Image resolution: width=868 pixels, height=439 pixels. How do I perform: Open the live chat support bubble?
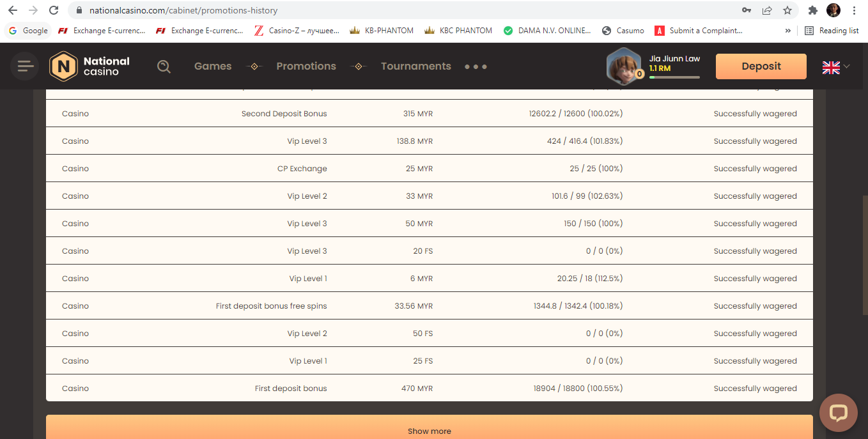tap(838, 413)
